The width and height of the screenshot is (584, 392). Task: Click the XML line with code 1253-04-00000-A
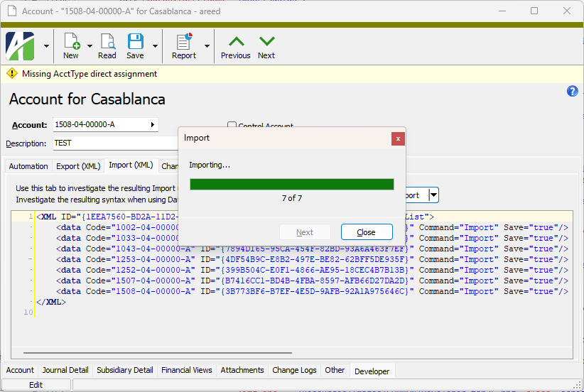click(x=312, y=259)
